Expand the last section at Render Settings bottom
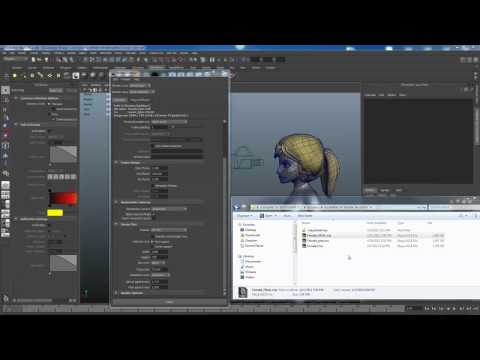Screen dimensions: 480x360 116,293
